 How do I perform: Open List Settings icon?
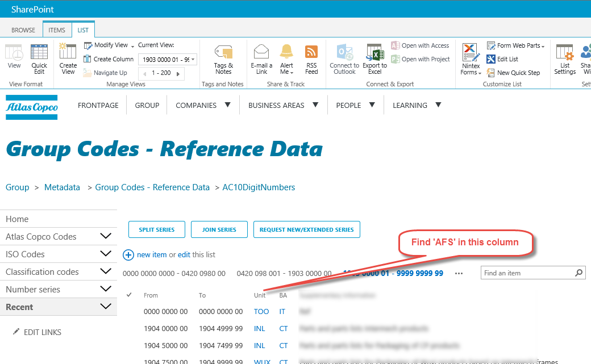[x=565, y=59]
